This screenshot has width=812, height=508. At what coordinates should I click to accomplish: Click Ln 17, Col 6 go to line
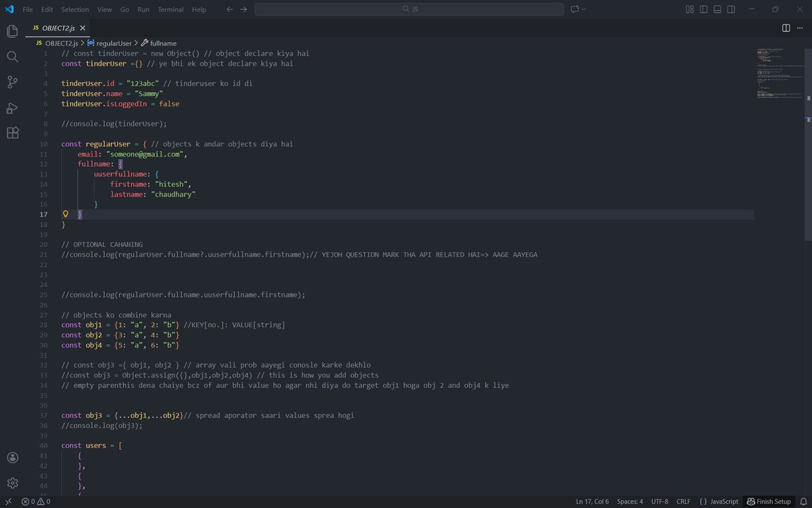592,501
